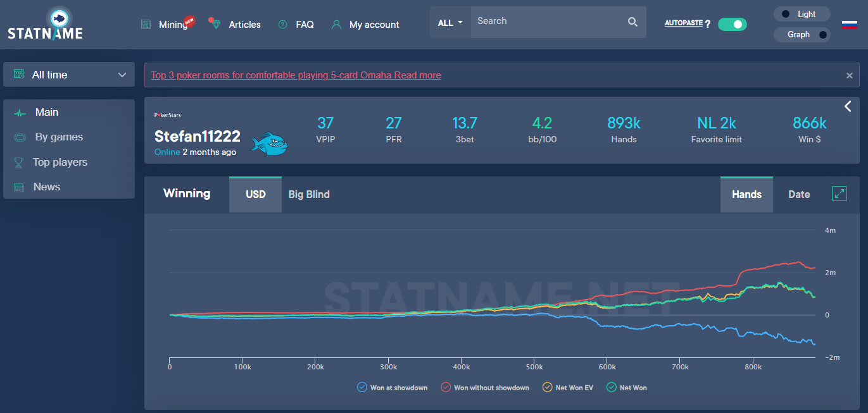Disable the AUTOPASTE toggle
Screen dimensions: 868x413
733,23
